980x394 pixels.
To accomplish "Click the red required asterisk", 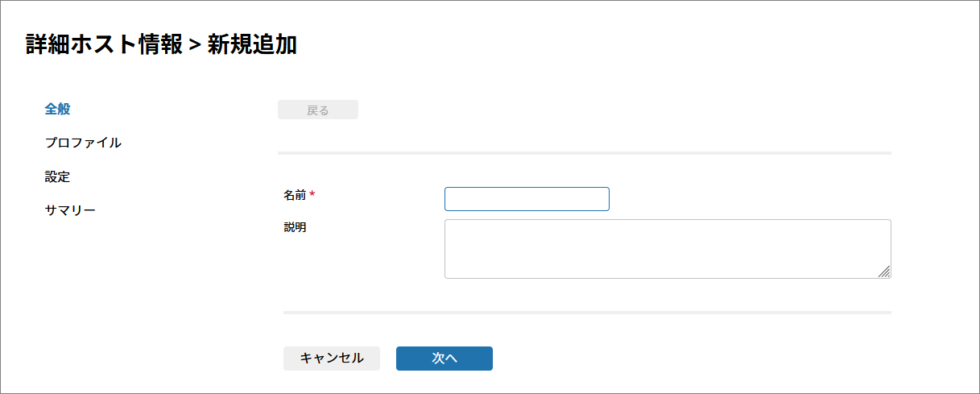I will (312, 196).
